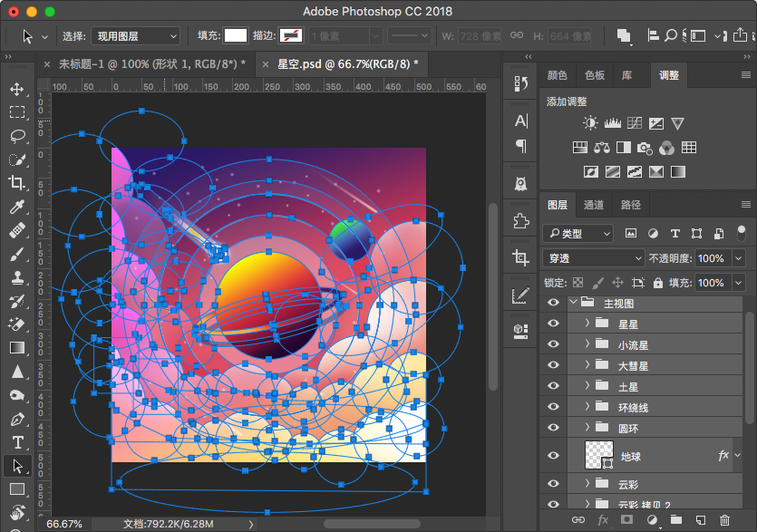This screenshot has width=757, height=532.
Task: Select the Pen tool
Action: click(17, 419)
